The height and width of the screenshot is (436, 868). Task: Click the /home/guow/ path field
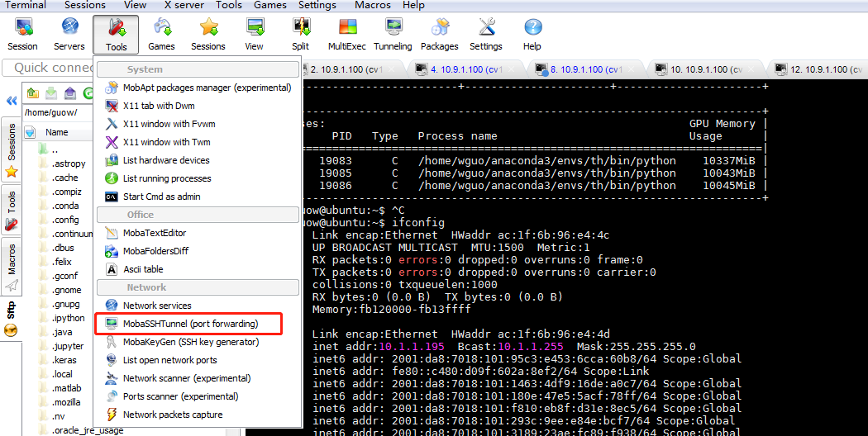coord(58,112)
